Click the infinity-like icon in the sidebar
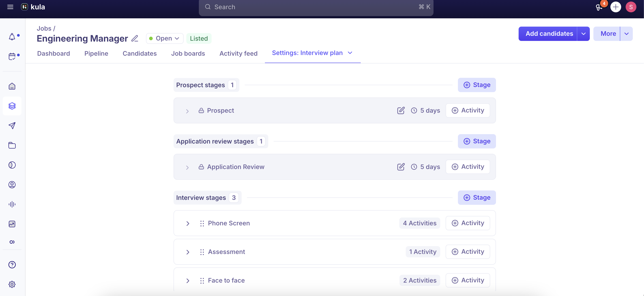The height and width of the screenshot is (296, 644). click(x=12, y=242)
